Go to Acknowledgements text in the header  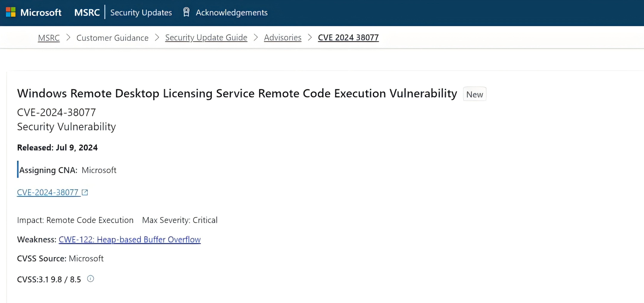[x=232, y=13]
